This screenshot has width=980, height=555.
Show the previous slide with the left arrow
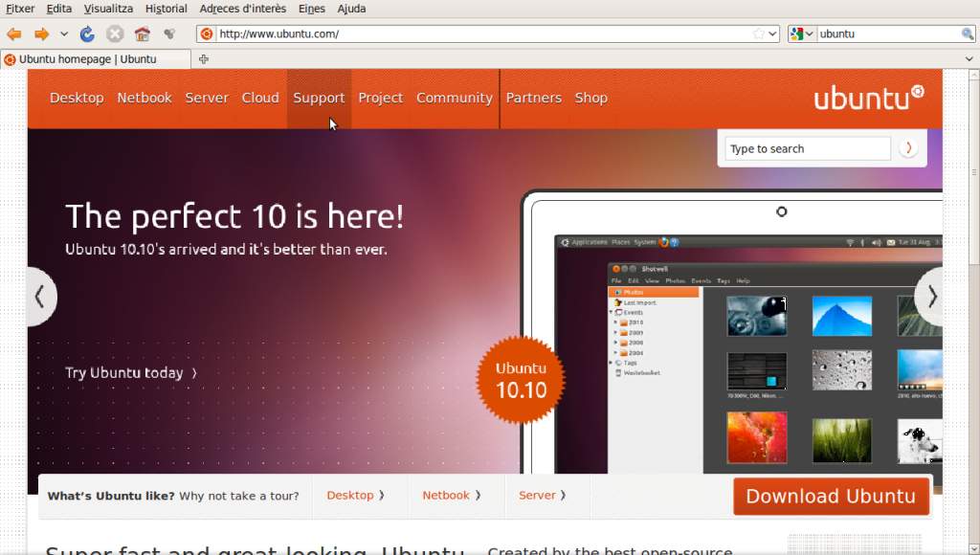[x=39, y=297]
